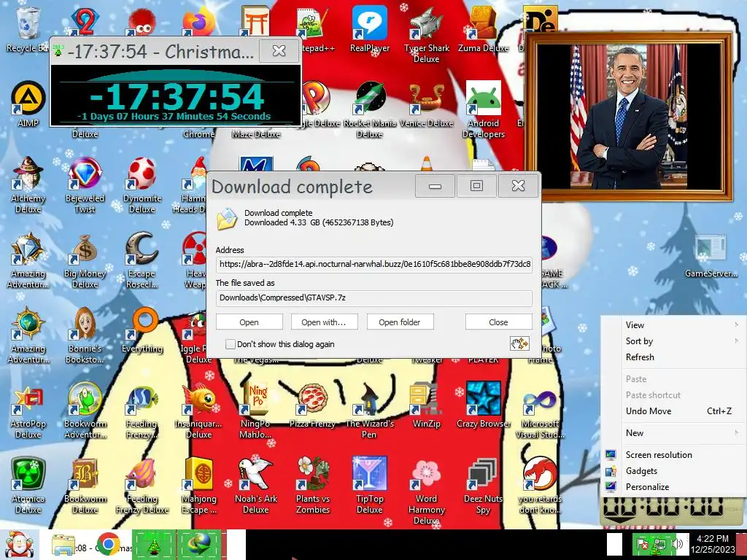Click the Open with... button

(323, 322)
